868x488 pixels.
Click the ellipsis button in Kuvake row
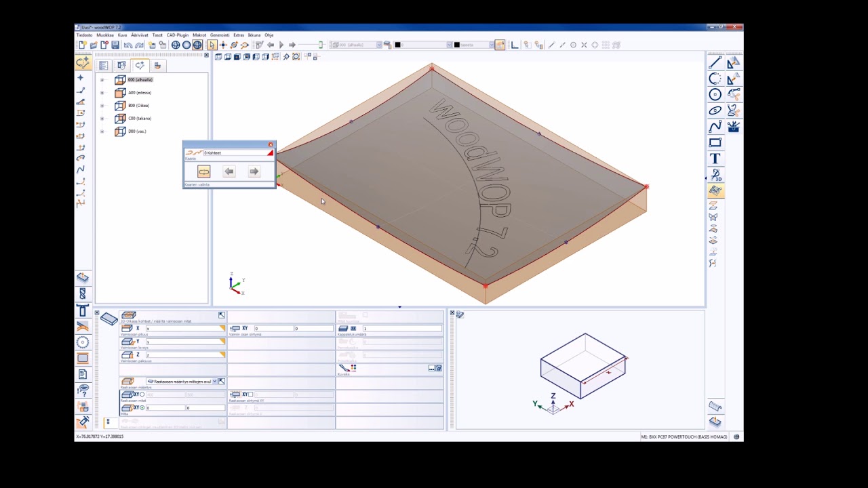point(431,368)
